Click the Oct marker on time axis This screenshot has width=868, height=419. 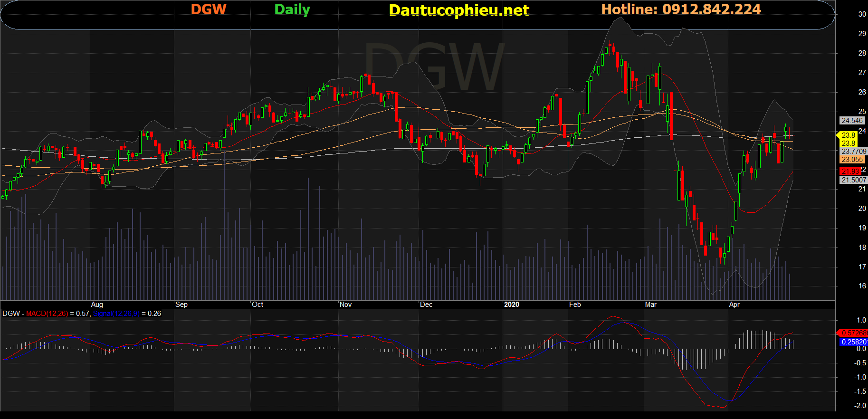(x=258, y=305)
